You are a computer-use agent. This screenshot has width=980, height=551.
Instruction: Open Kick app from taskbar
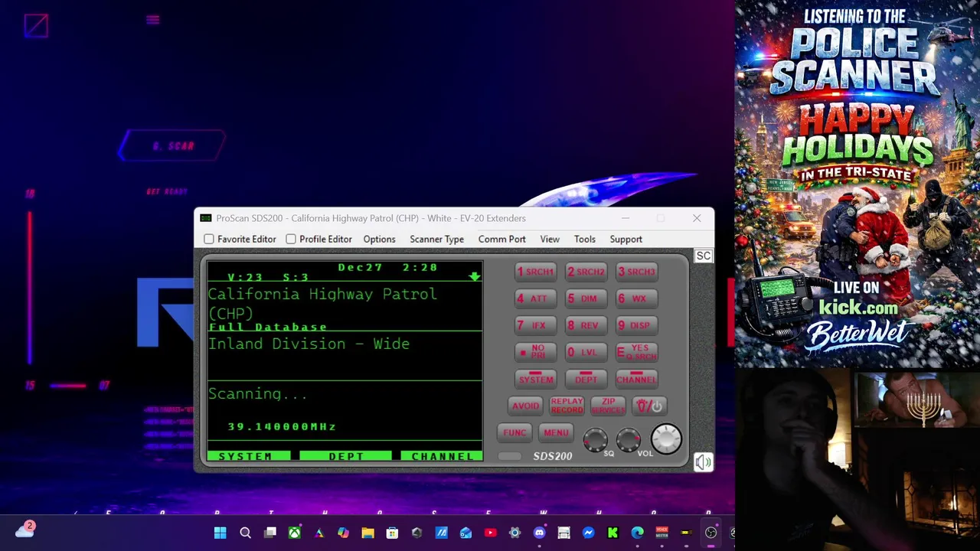pos(612,533)
